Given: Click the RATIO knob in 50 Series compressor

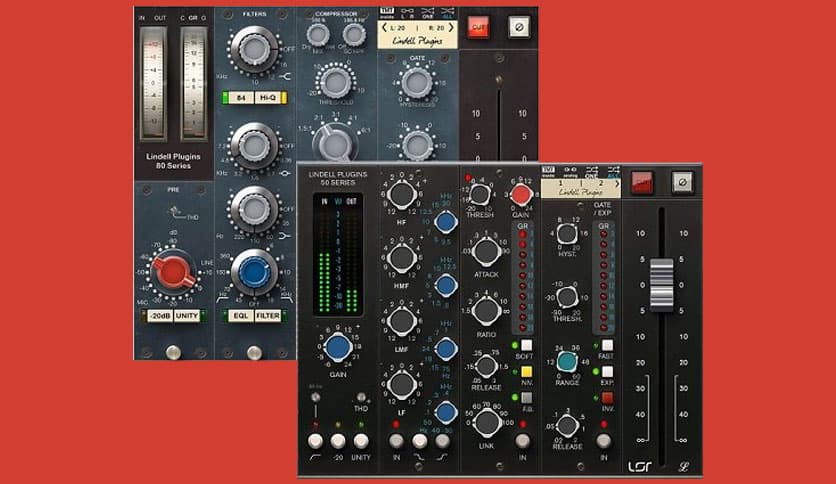Looking at the screenshot, I should coord(486,311).
